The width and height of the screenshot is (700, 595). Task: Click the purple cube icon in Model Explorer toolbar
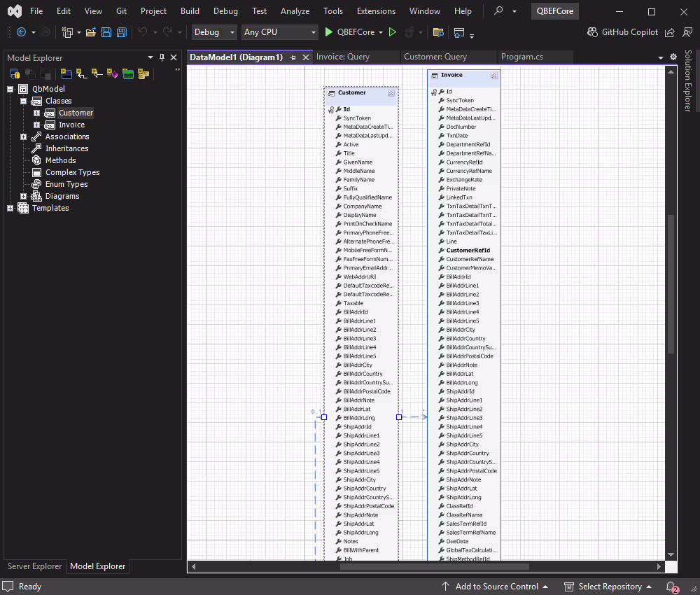click(112, 73)
